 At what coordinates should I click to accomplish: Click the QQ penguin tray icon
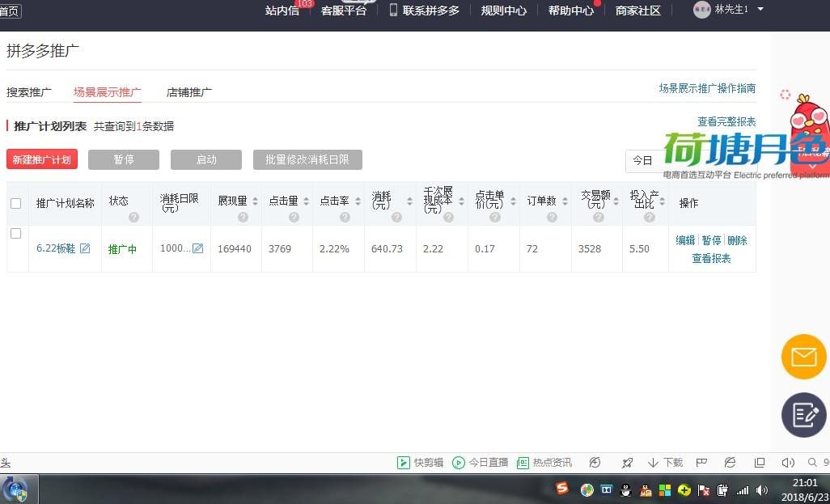pos(625,489)
